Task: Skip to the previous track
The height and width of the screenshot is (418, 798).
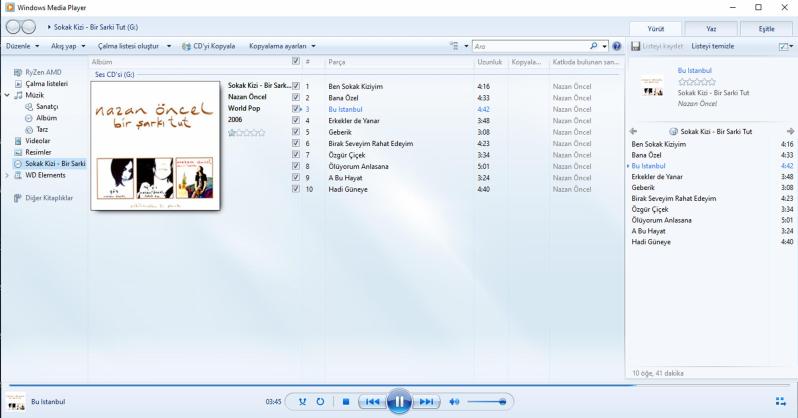Action: tap(373, 402)
